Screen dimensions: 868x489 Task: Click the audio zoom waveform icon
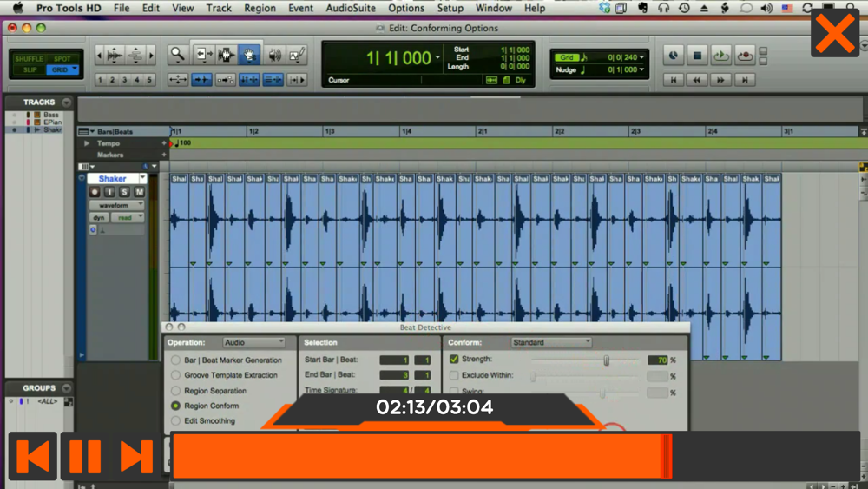click(115, 55)
